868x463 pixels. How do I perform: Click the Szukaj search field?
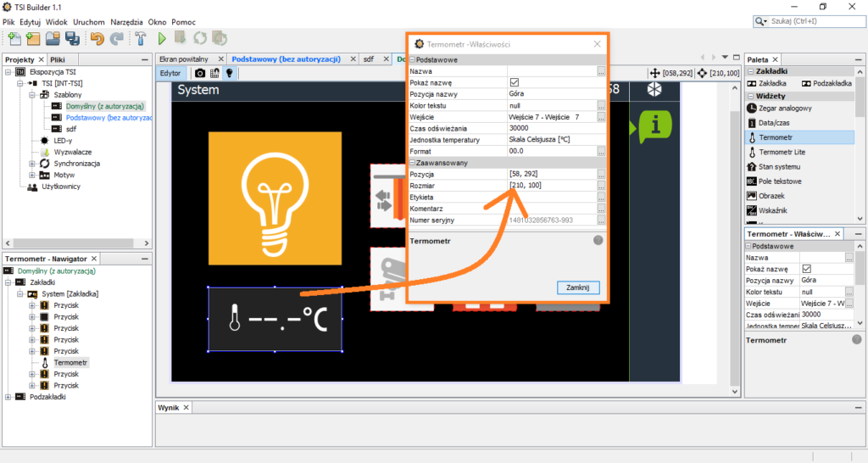coord(816,21)
